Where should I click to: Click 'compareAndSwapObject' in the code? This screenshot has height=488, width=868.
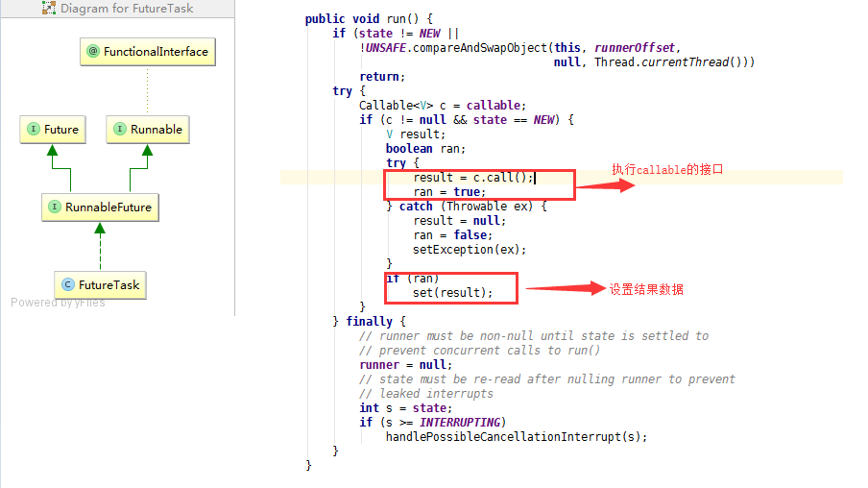point(480,48)
